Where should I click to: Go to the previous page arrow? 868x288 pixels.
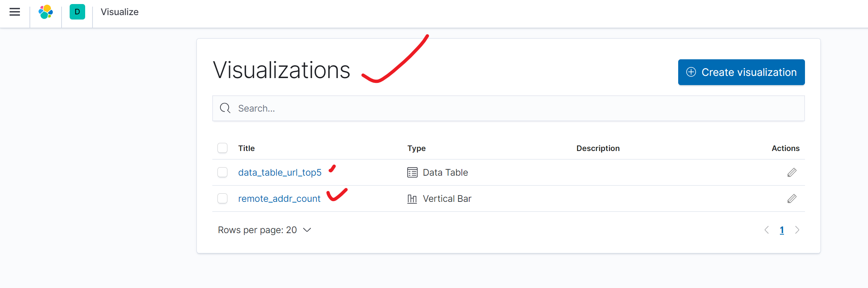click(x=767, y=230)
